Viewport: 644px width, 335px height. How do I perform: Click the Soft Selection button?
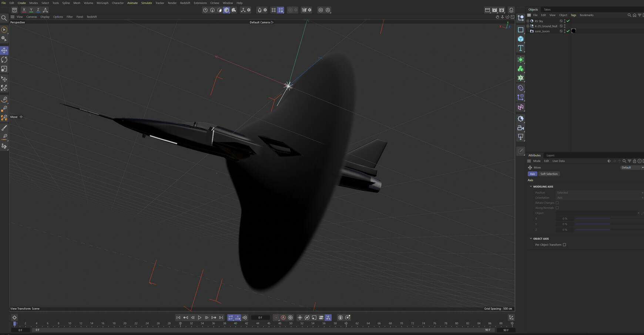tap(549, 174)
